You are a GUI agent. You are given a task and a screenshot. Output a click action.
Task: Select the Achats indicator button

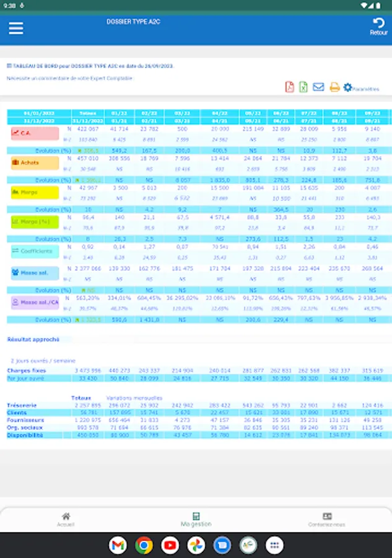point(35,162)
